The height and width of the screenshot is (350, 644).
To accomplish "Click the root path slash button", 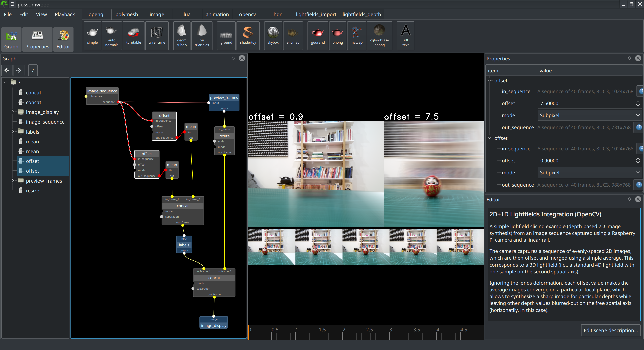I will (x=33, y=70).
